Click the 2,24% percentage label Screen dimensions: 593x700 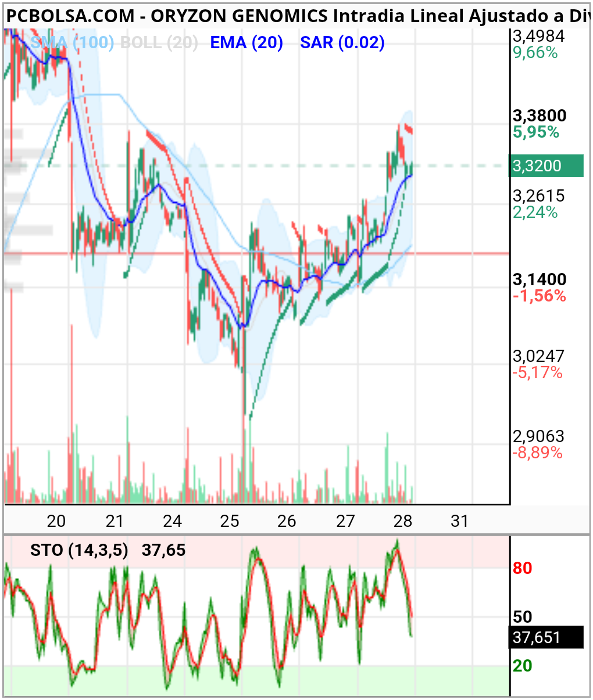click(x=535, y=212)
